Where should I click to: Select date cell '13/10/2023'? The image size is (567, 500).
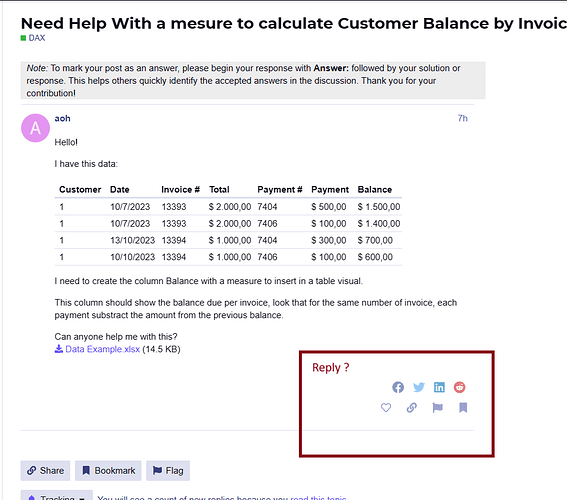point(133,240)
